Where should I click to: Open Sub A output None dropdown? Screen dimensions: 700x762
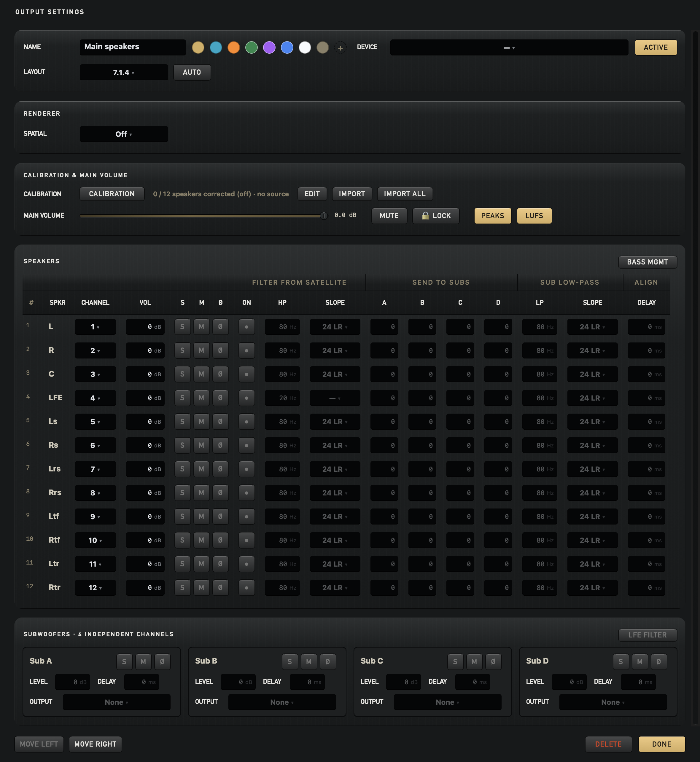[x=117, y=702]
